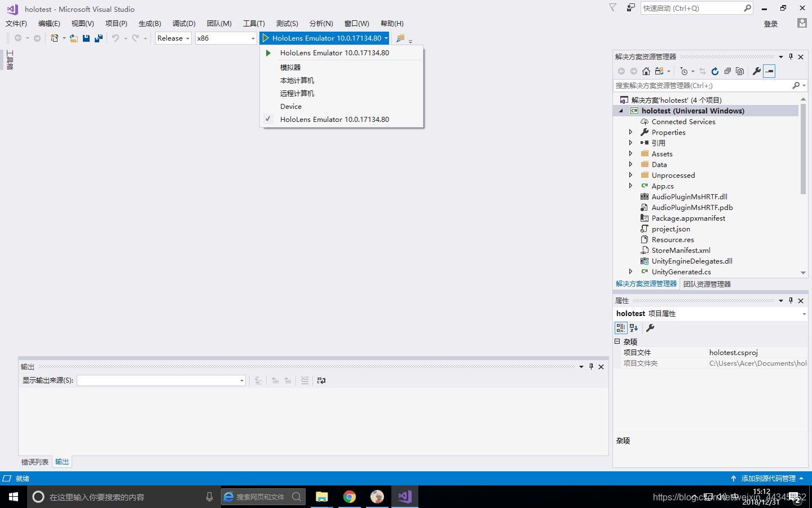Expand the Properties node in tree

click(630, 132)
